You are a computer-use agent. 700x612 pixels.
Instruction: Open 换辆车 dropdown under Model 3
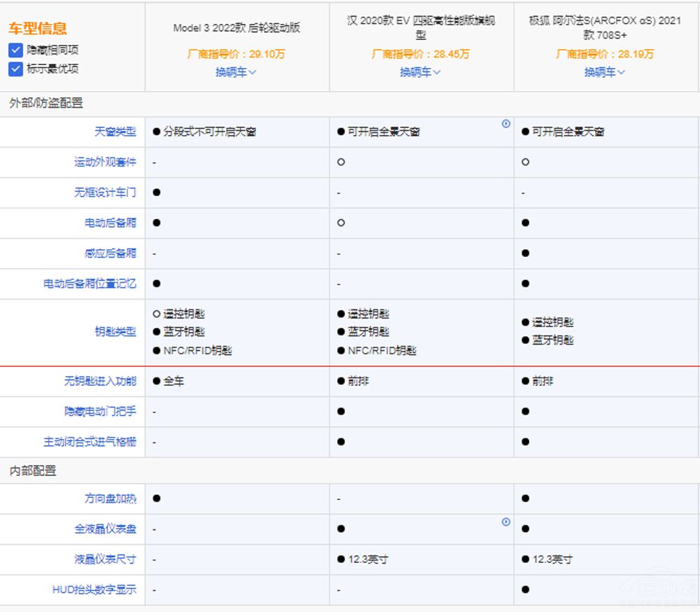(x=237, y=72)
